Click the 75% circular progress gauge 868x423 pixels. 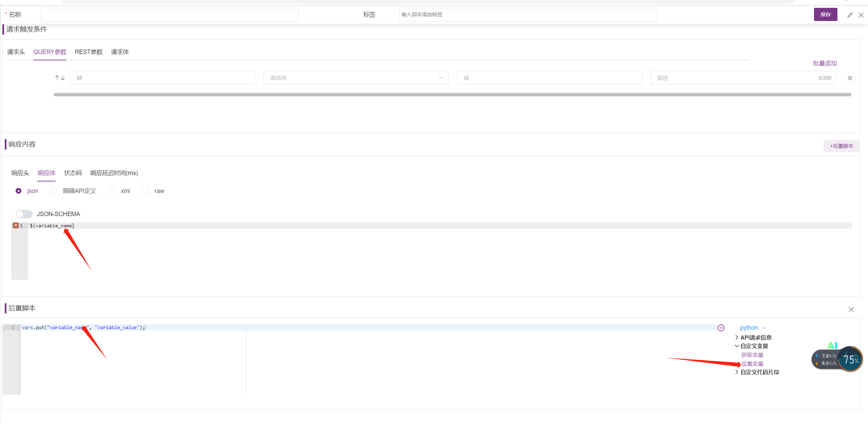tap(850, 359)
